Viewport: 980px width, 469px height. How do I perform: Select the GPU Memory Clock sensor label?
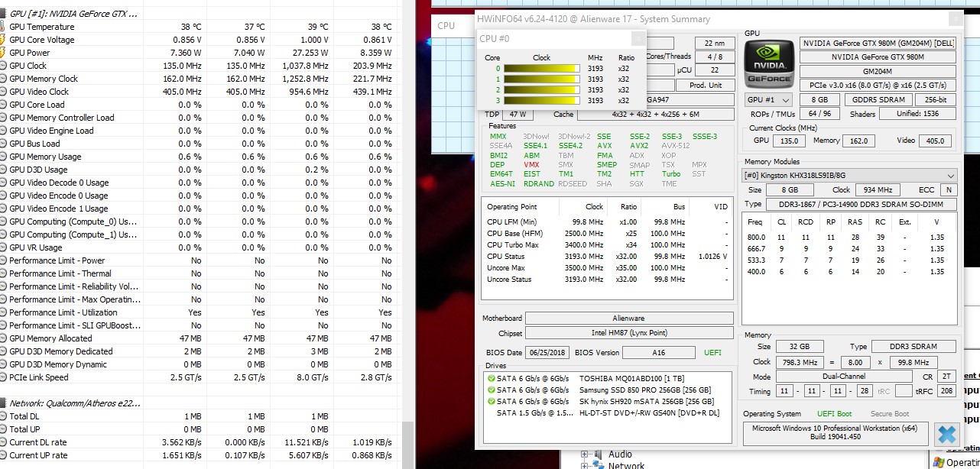tap(44, 79)
